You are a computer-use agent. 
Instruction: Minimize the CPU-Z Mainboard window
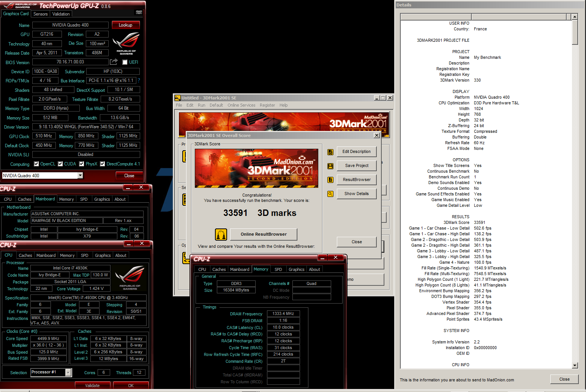point(128,187)
